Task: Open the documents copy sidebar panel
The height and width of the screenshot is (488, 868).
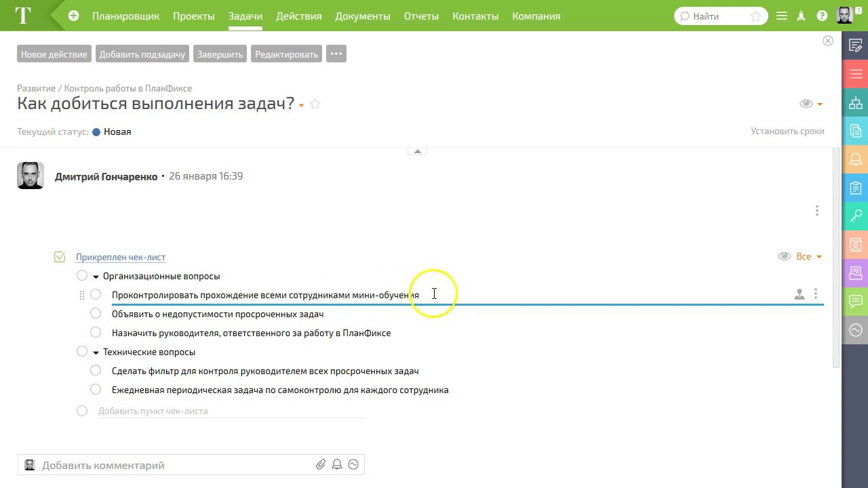Action: pyautogui.click(x=855, y=131)
